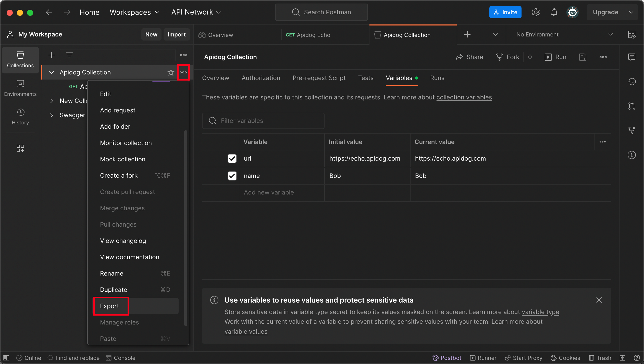Expand the Swagger collection
The width and height of the screenshot is (644, 364).
(52, 115)
